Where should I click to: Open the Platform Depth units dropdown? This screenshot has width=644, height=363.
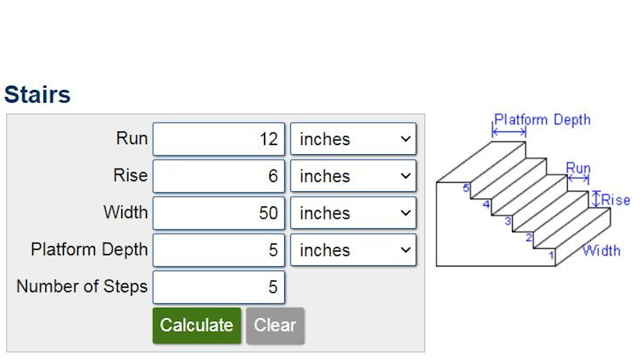pos(353,250)
